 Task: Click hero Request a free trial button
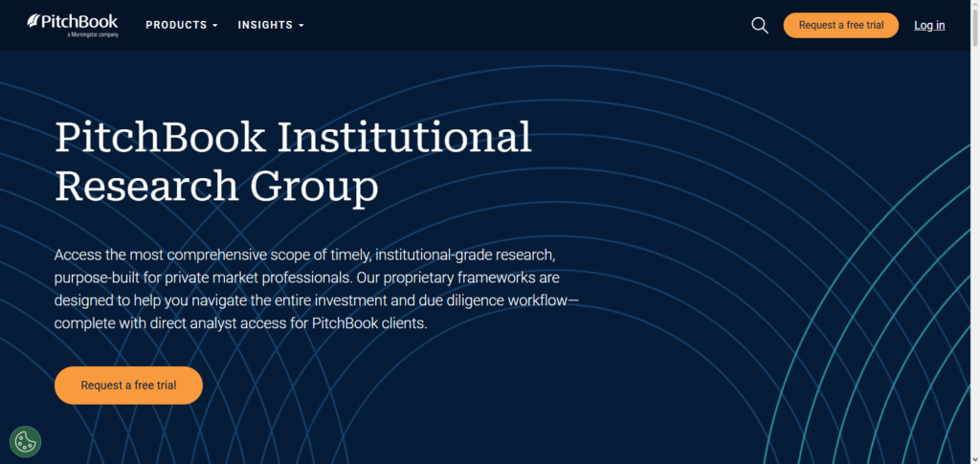(x=129, y=386)
